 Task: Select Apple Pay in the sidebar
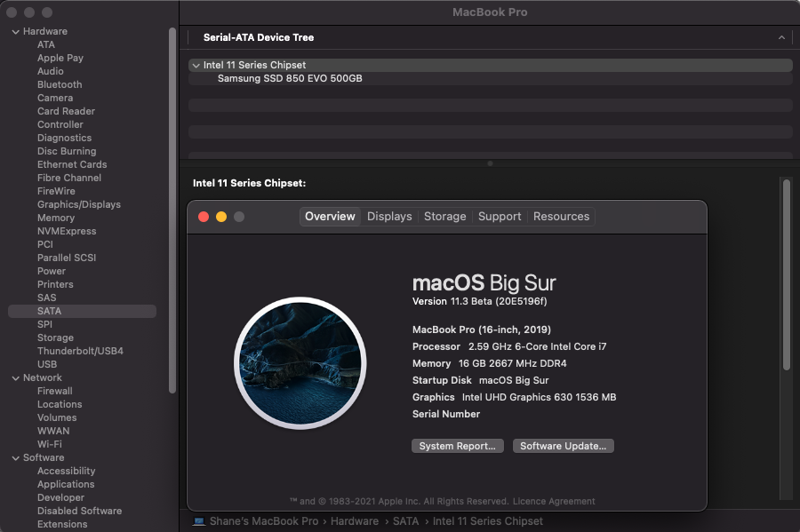(x=60, y=58)
